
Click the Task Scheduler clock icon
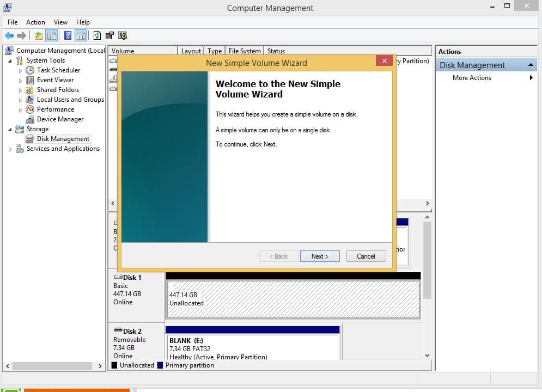[30, 70]
